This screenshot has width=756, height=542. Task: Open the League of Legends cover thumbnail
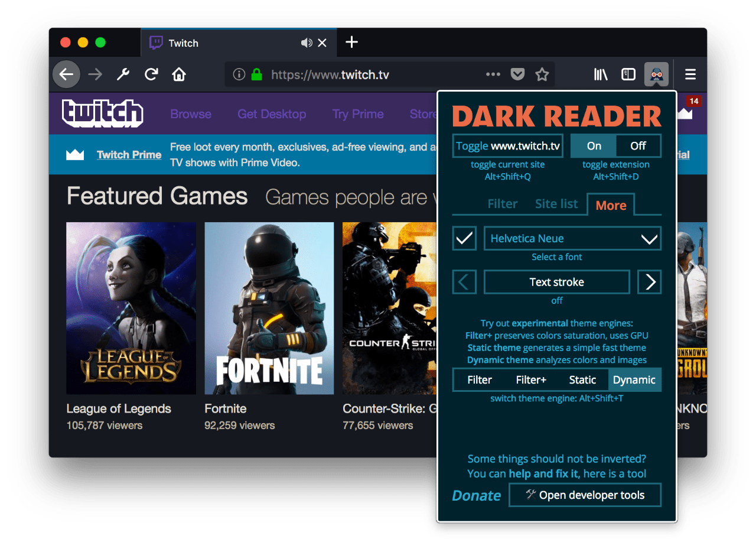[131, 309]
